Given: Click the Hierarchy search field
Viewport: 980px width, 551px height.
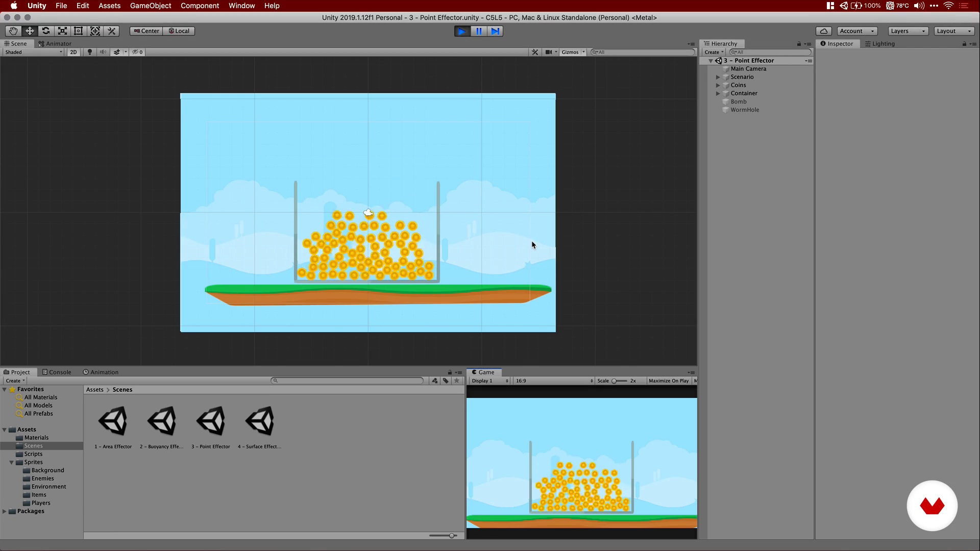Looking at the screenshot, I should point(770,52).
